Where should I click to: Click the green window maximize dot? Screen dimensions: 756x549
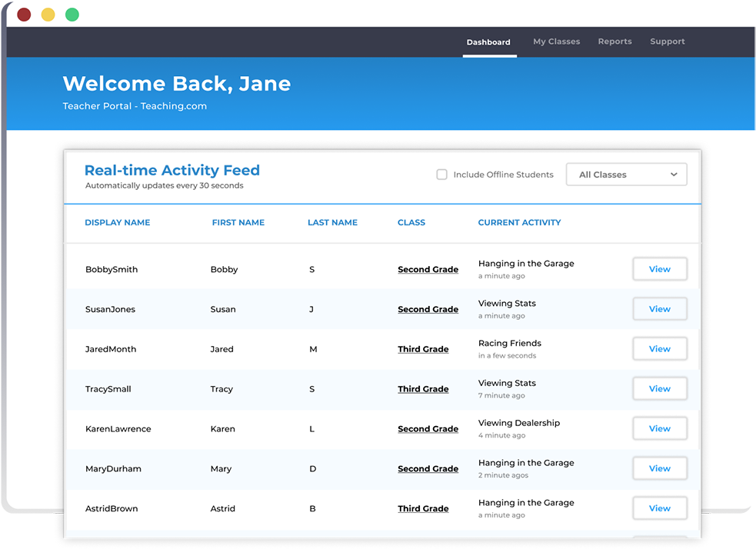click(x=72, y=15)
